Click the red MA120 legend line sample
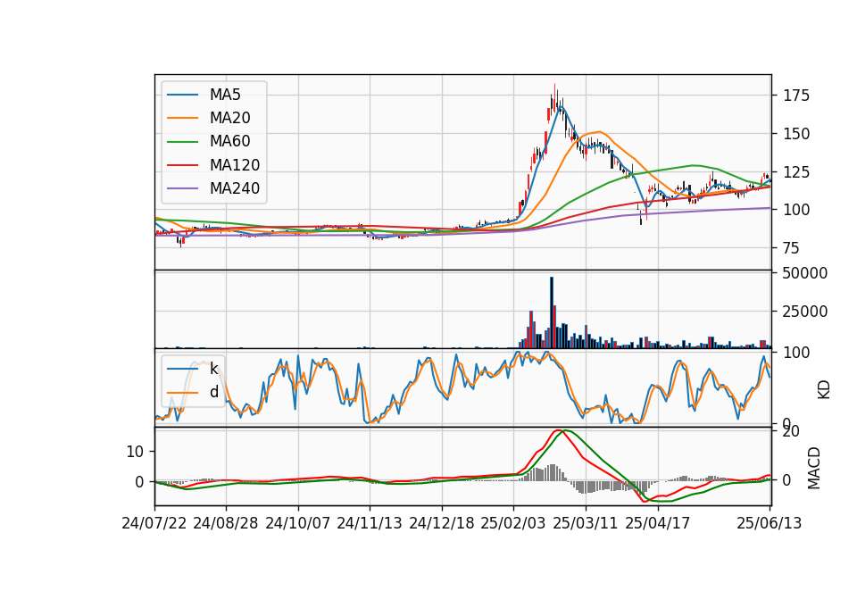 [x=182, y=165]
